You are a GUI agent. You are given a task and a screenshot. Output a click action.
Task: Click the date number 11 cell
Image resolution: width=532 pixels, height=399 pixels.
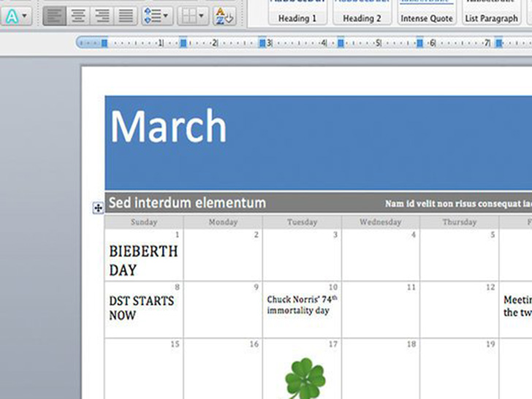[x=380, y=309]
